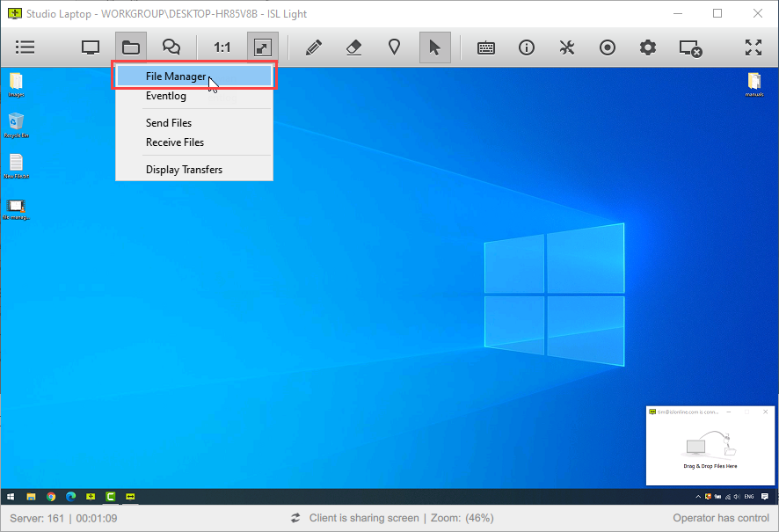Image resolution: width=779 pixels, height=532 pixels.
Task: Select the eraser tool
Action: [x=353, y=47]
